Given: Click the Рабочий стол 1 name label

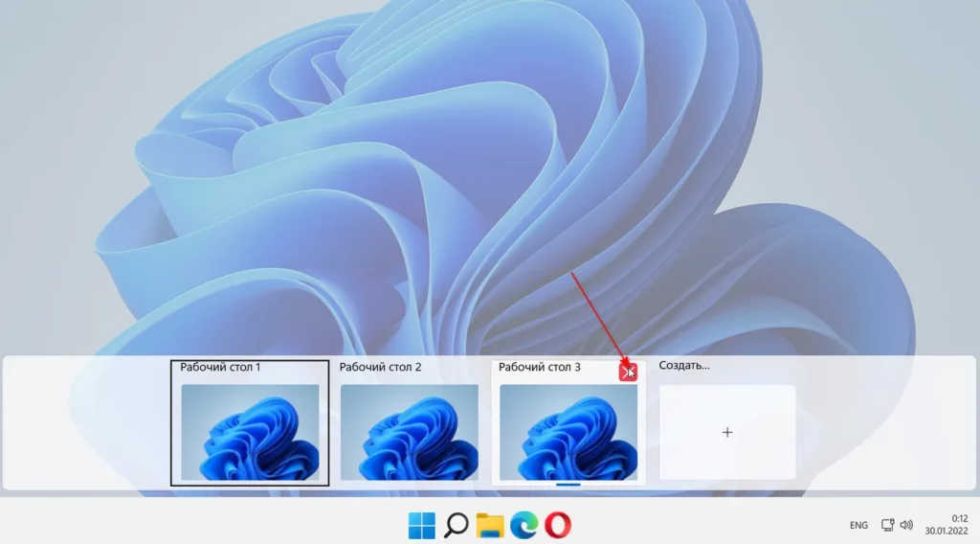Looking at the screenshot, I should [x=220, y=367].
